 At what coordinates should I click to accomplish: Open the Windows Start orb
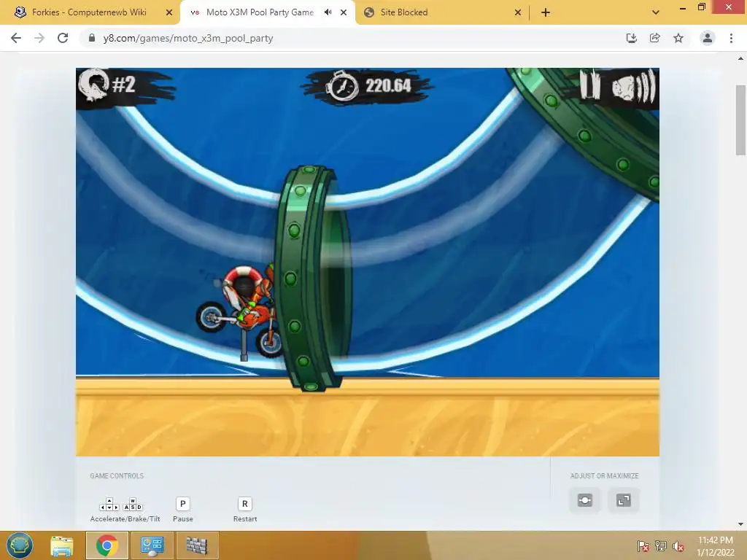pyautogui.click(x=20, y=545)
